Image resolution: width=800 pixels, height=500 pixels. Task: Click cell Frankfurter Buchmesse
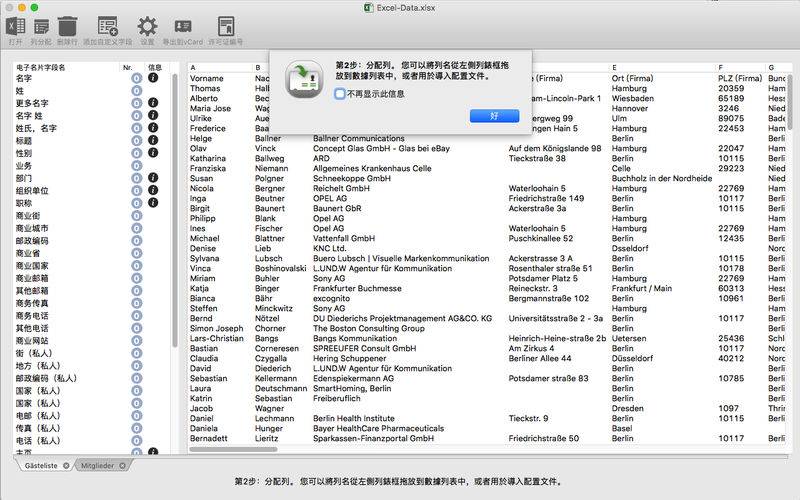(357, 288)
